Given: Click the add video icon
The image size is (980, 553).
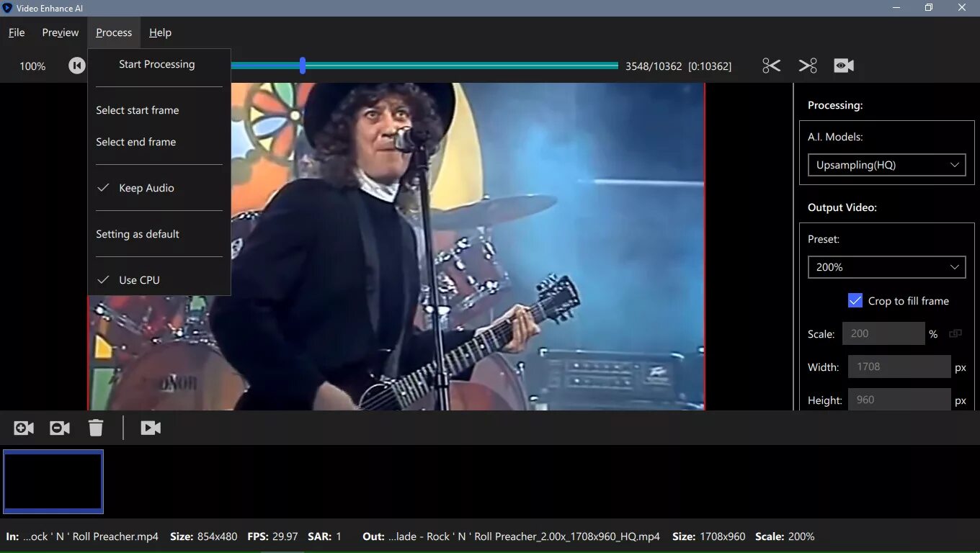Looking at the screenshot, I should pos(24,428).
